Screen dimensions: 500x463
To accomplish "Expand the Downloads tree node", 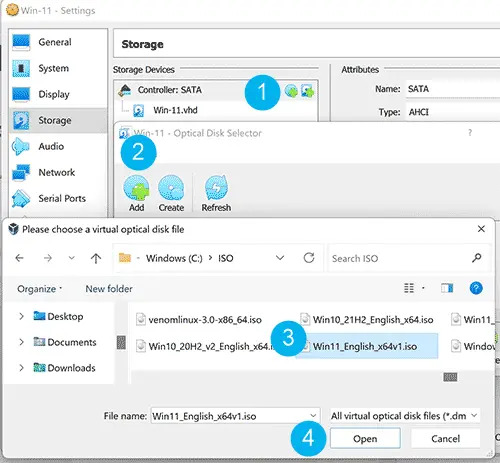I will point(21,368).
